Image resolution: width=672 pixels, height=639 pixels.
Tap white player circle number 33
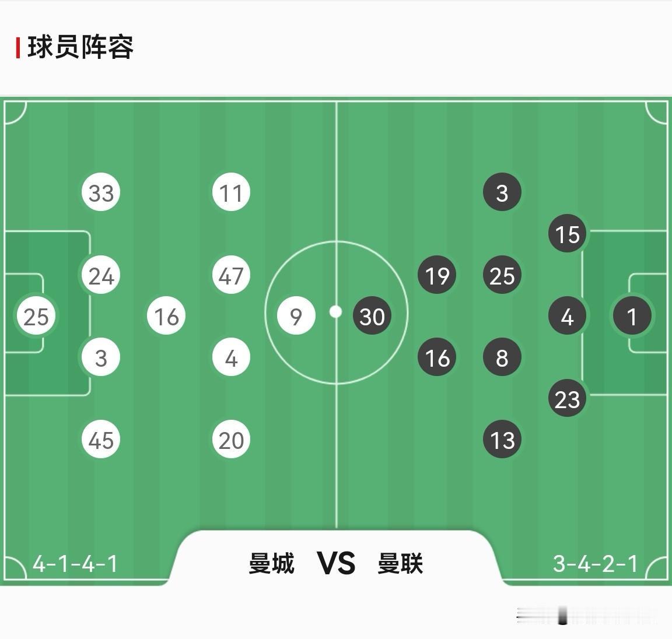101,192
